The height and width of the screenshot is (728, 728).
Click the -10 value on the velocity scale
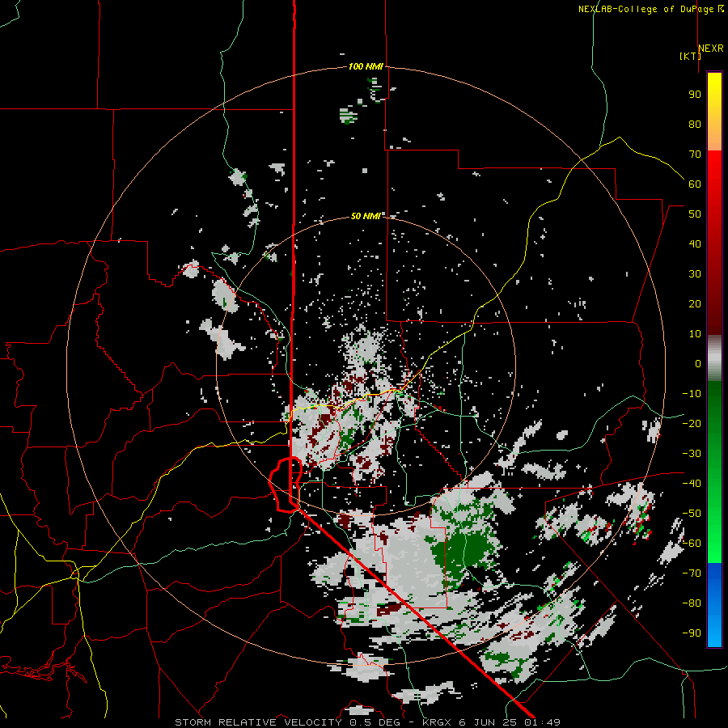click(692, 394)
